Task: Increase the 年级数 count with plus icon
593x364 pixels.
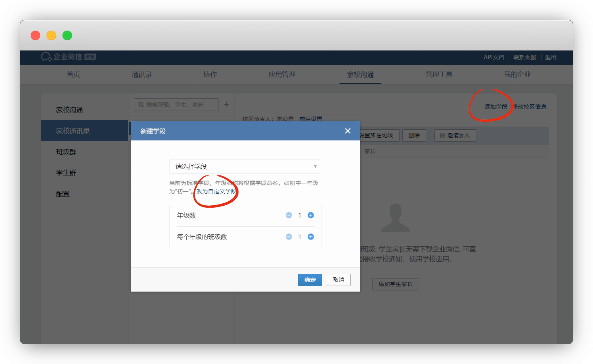Action: pyautogui.click(x=311, y=215)
